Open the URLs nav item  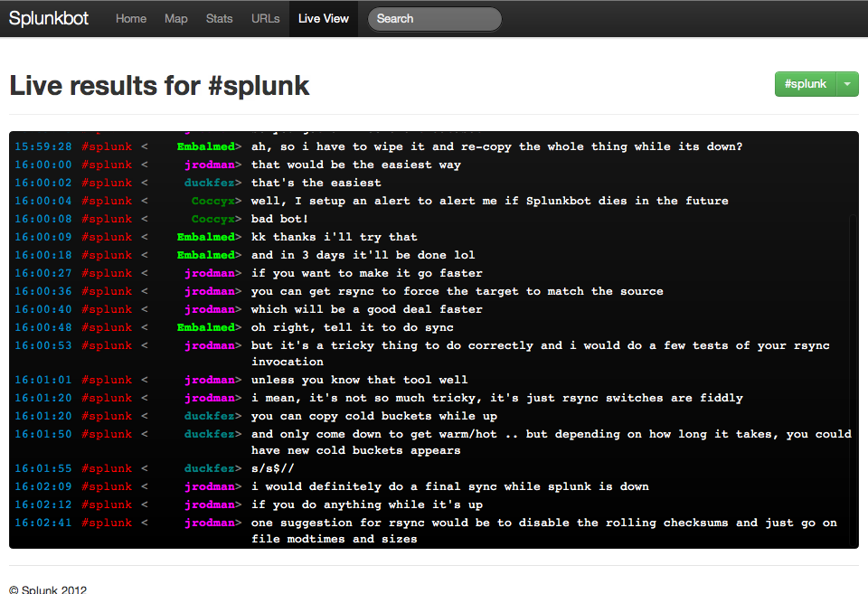265,18
